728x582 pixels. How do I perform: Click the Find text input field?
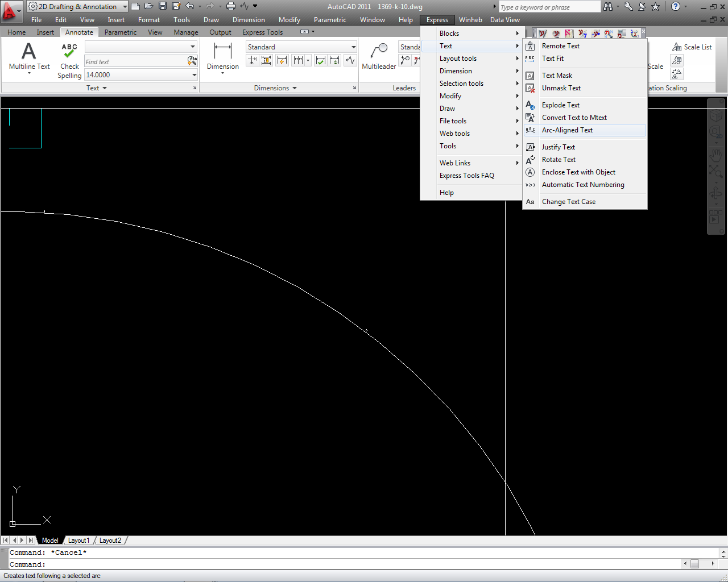pyautogui.click(x=135, y=61)
